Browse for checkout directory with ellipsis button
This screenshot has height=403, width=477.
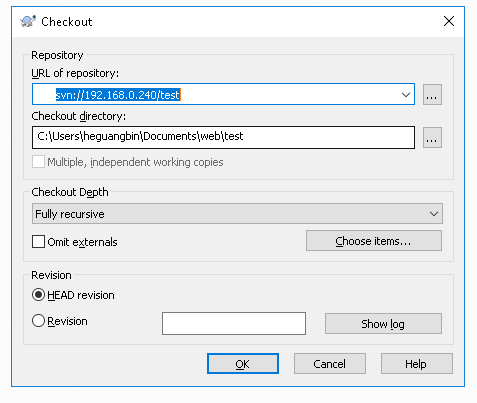click(432, 137)
